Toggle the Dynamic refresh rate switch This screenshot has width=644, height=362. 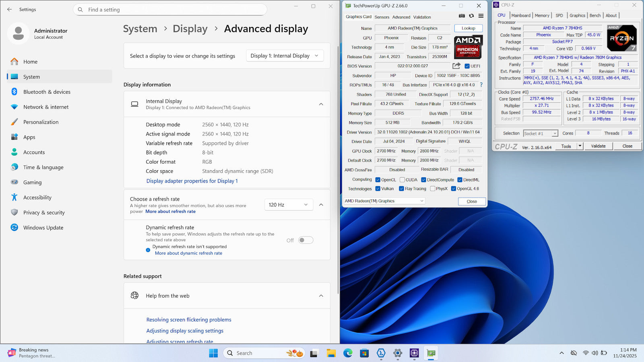click(x=305, y=240)
